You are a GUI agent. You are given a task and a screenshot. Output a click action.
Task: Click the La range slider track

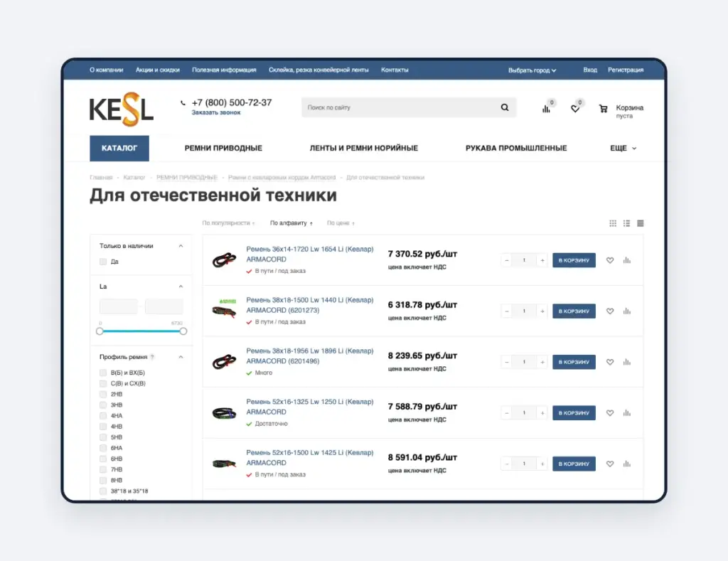(x=141, y=331)
